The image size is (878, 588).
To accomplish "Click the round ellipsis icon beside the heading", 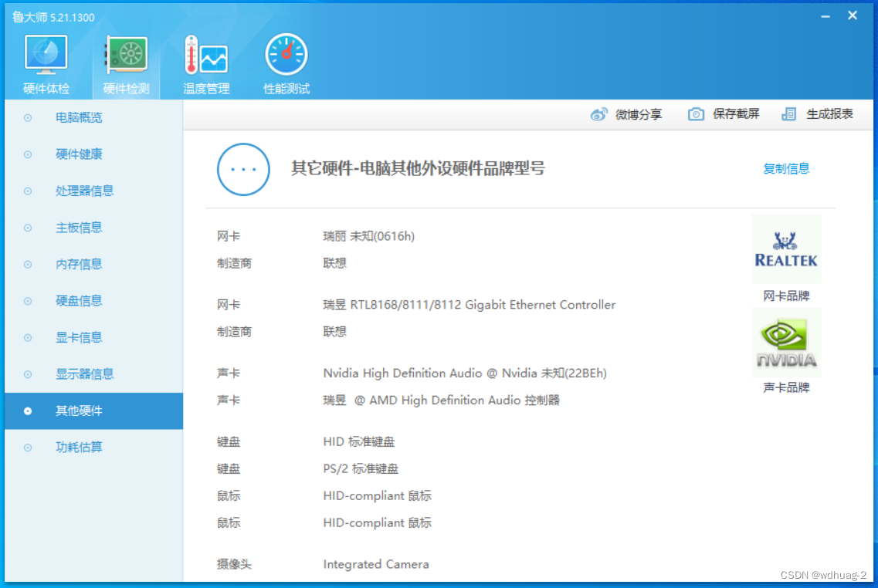I will [x=243, y=169].
